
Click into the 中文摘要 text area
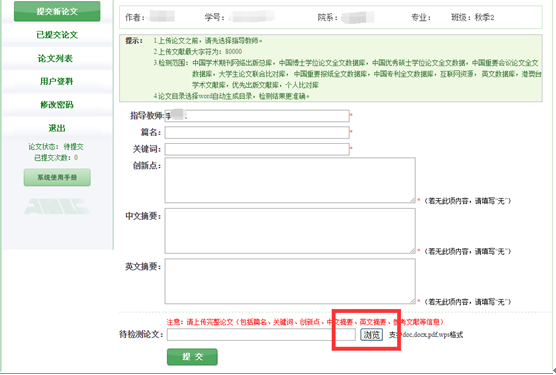[290, 231]
